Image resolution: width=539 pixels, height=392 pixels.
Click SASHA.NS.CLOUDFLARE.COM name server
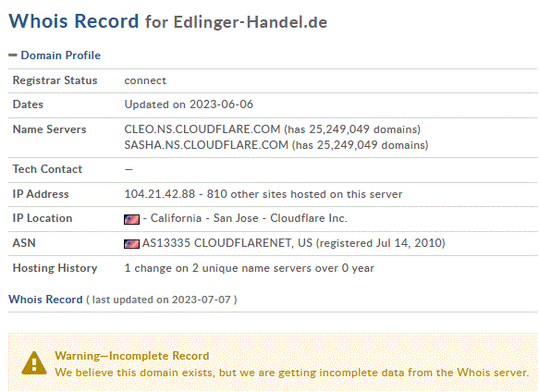coord(206,145)
